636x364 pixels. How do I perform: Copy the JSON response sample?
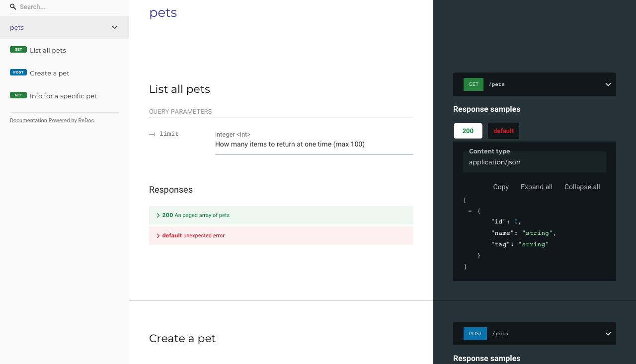point(501,187)
